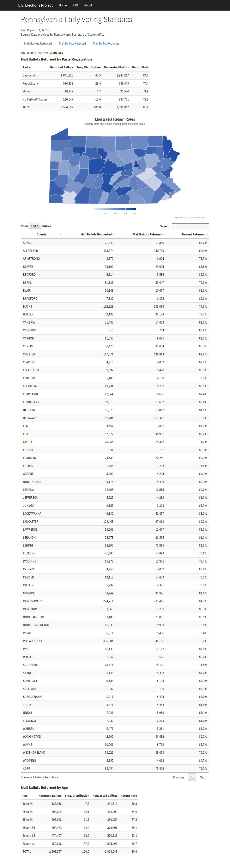This screenshot has height=868, width=230.
Task: Switch to Mail Ballots Rejected tab
Action: tap(72, 44)
